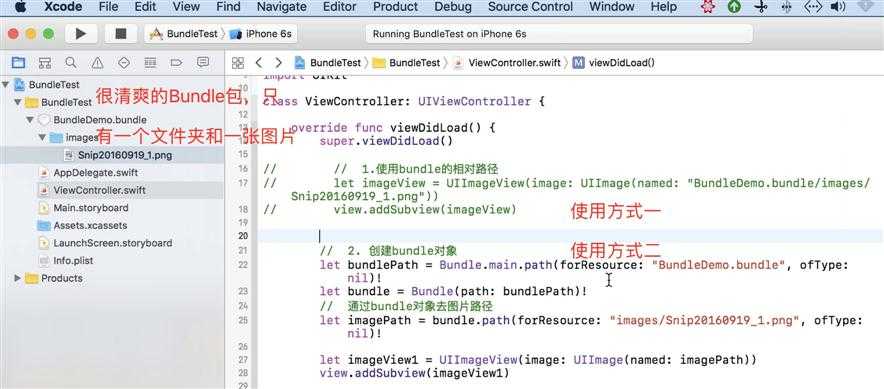The image size is (884, 389).
Task: Click ViewController.swift in the jump bar
Action: [x=507, y=63]
